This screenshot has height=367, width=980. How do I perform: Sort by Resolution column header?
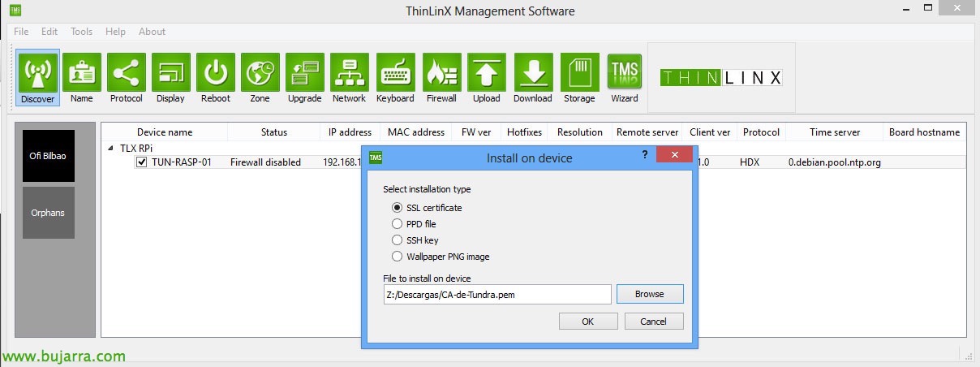coord(580,132)
